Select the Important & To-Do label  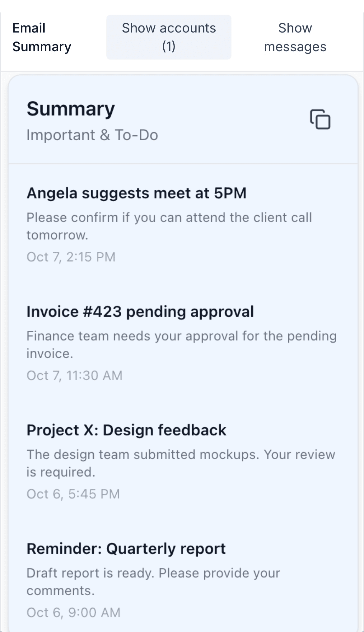point(92,135)
